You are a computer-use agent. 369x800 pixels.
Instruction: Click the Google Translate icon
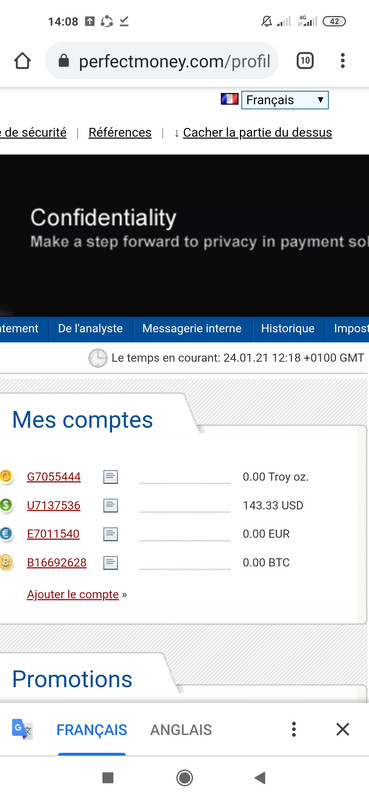22,729
